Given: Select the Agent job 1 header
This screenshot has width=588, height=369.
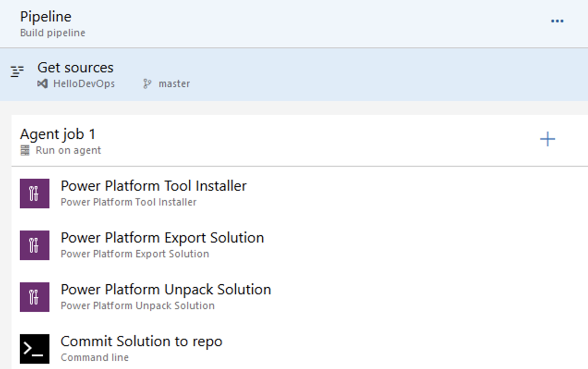Looking at the screenshot, I should [58, 134].
